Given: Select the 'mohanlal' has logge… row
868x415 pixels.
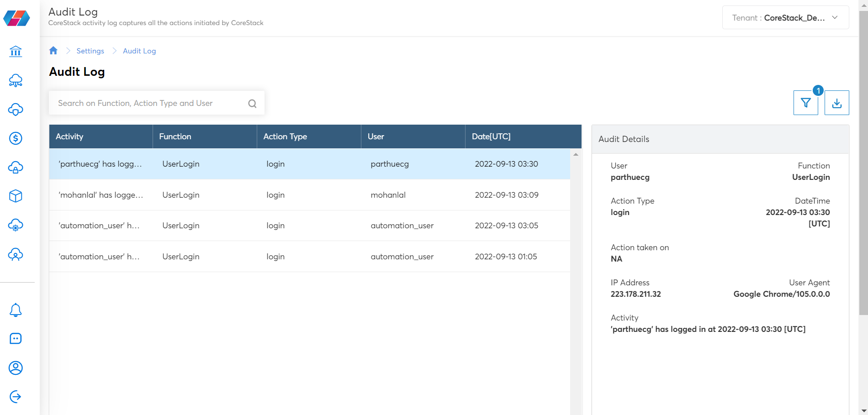Looking at the screenshot, I should (x=310, y=195).
